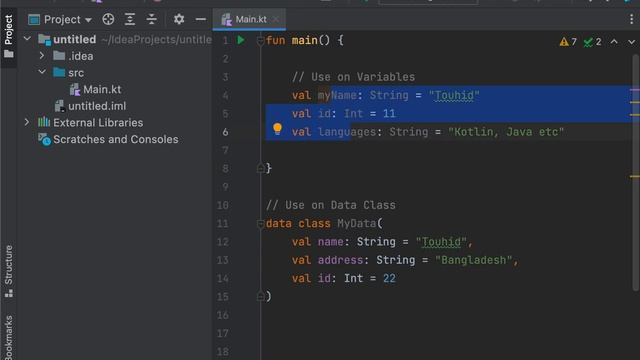
Task: Click the comment "// Use on Data Class"
Action: click(331, 205)
